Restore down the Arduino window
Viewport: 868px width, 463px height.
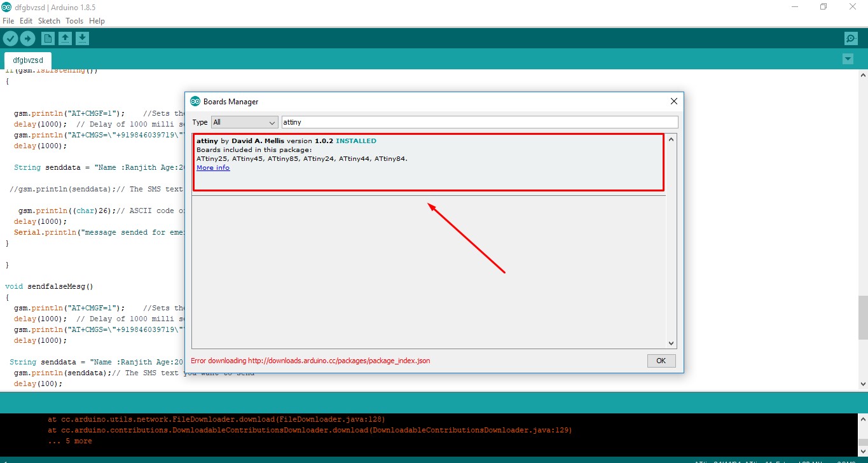[823, 6]
